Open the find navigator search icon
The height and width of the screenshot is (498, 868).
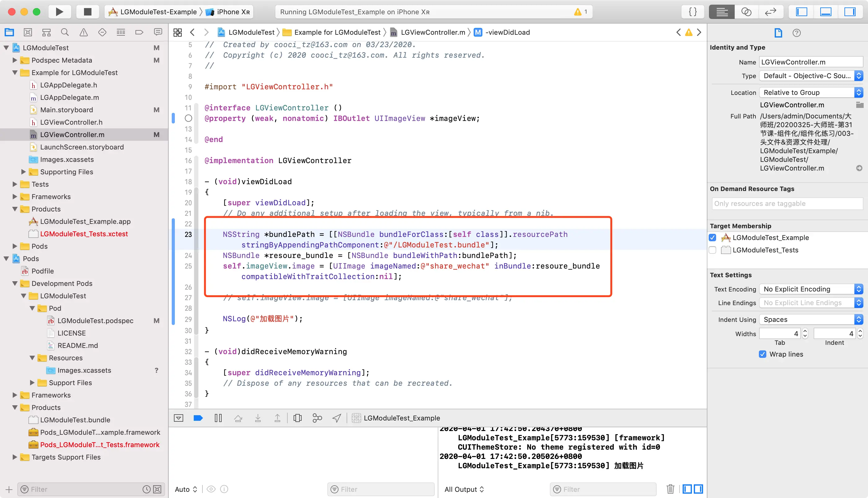pos(64,33)
